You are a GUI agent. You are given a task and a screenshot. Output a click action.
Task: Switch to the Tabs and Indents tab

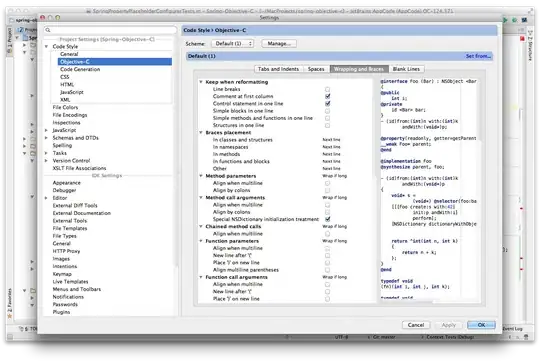coord(278,69)
